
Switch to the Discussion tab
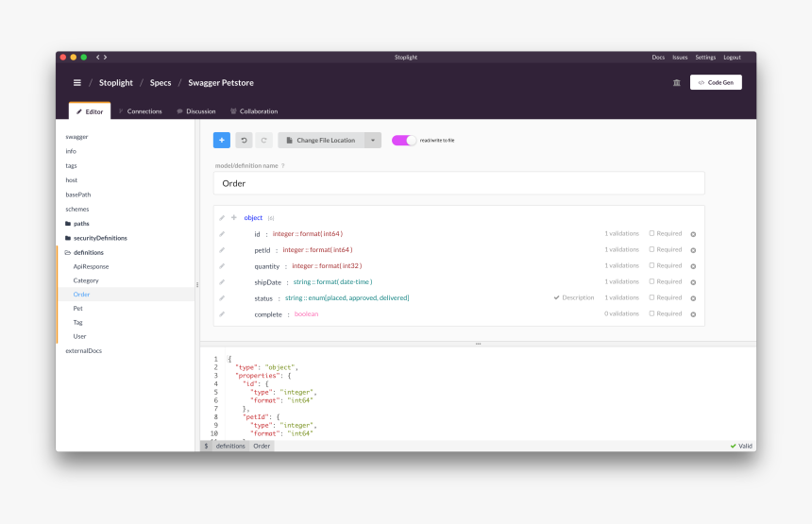[196, 111]
